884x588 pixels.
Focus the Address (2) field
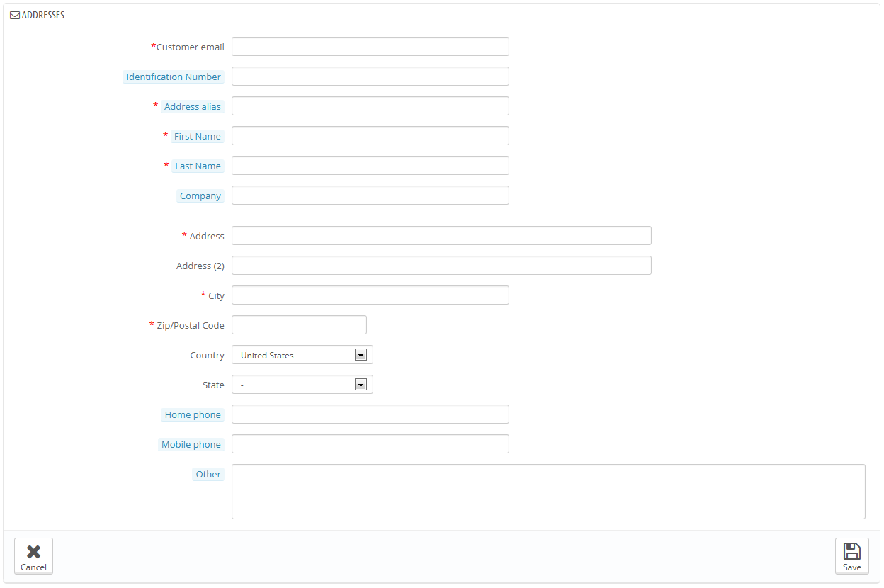pyautogui.click(x=441, y=266)
